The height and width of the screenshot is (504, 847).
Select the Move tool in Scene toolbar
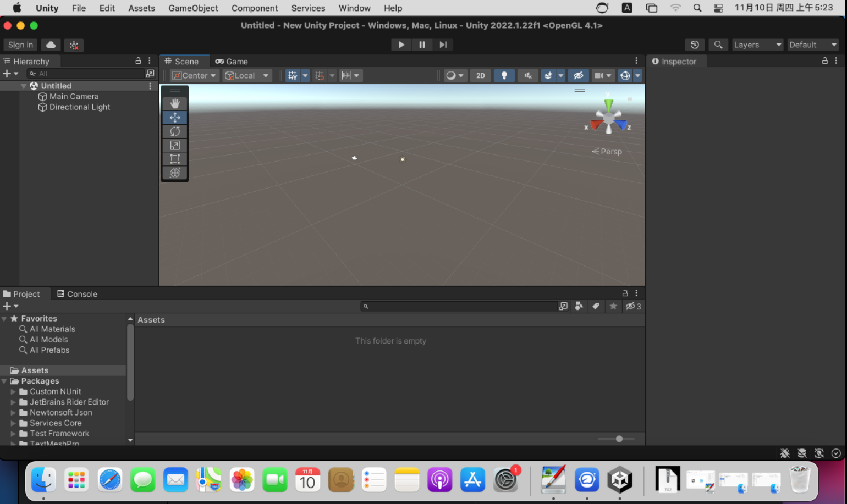pos(175,117)
